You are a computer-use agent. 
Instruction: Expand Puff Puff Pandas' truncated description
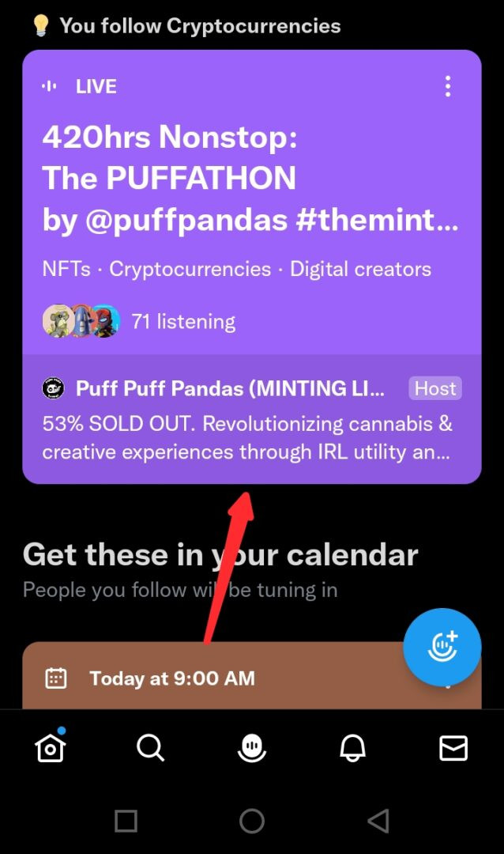pyautogui.click(x=247, y=437)
